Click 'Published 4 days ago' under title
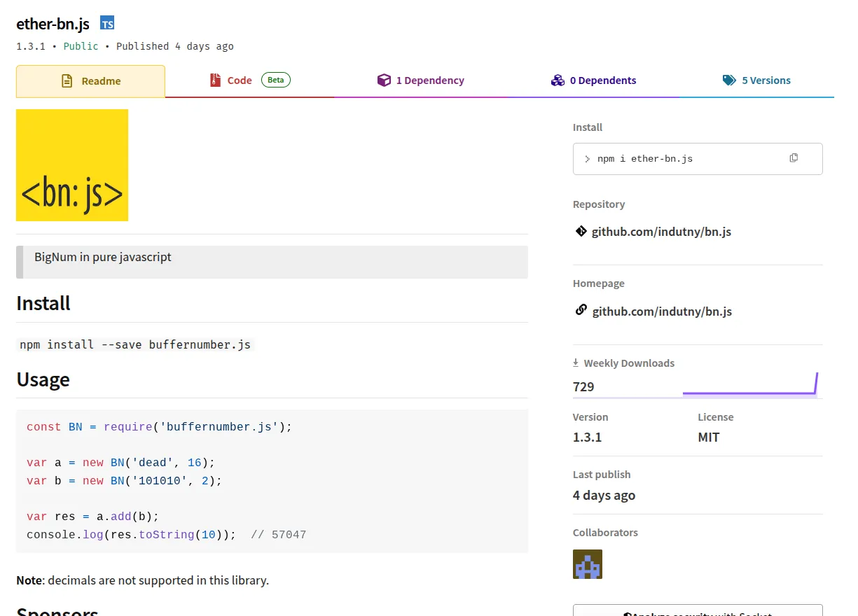This screenshot has width=858, height=616. tap(175, 46)
